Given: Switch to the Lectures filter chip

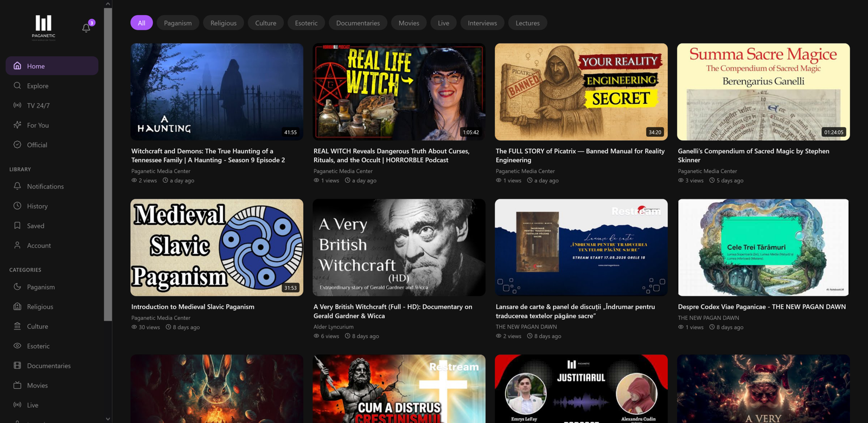Looking at the screenshot, I should click(528, 23).
